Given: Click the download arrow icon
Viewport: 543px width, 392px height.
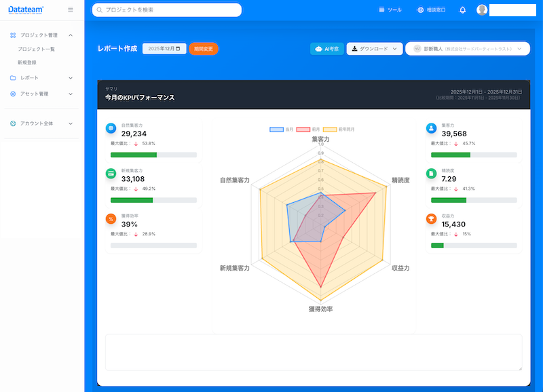Looking at the screenshot, I should click(x=354, y=49).
